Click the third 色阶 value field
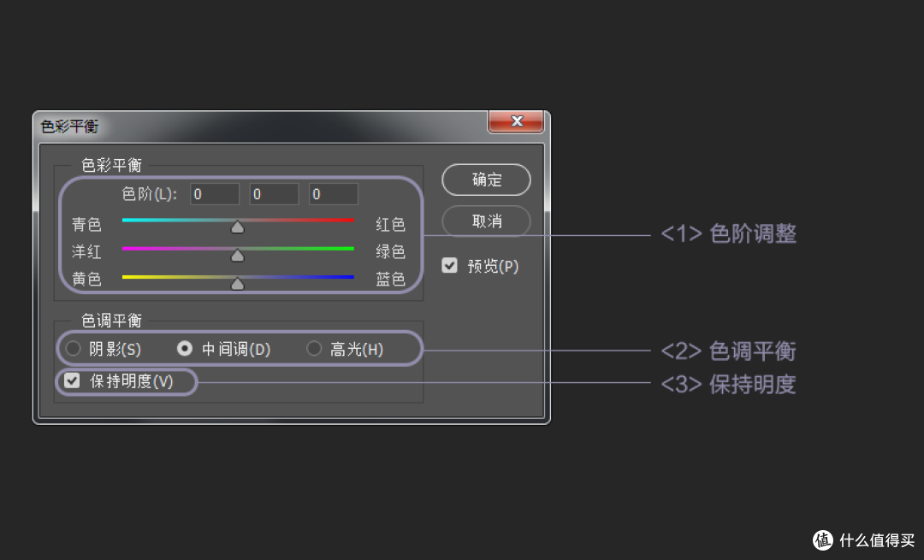The height and width of the screenshot is (560, 924). coord(333,193)
